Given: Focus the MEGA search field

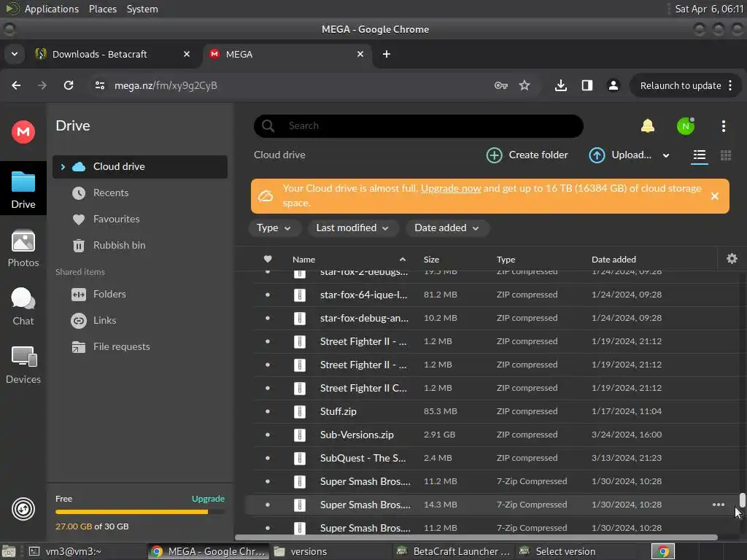Looking at the screenshot, I should coord(418,126).
